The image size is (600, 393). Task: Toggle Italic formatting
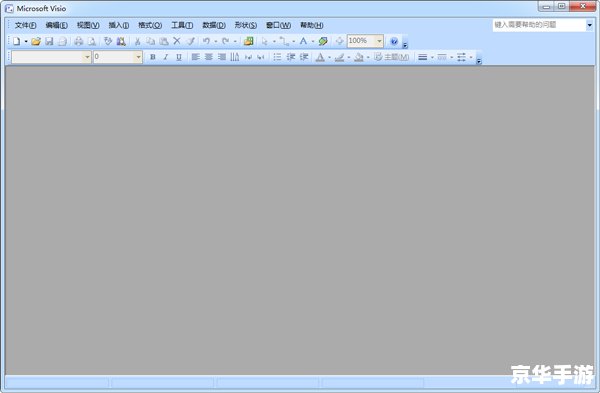click(166, 57)
